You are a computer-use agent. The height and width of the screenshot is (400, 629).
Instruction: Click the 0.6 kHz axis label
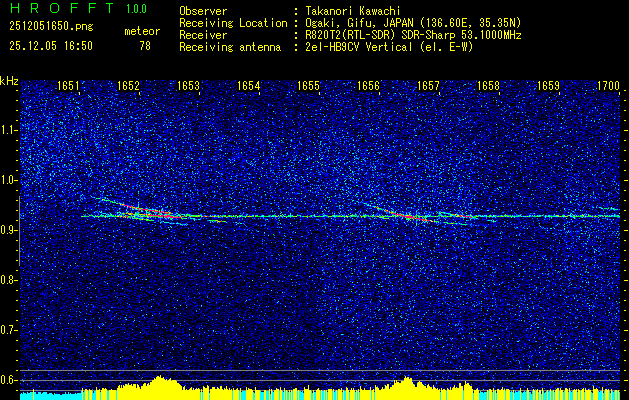tap(9, 380)
